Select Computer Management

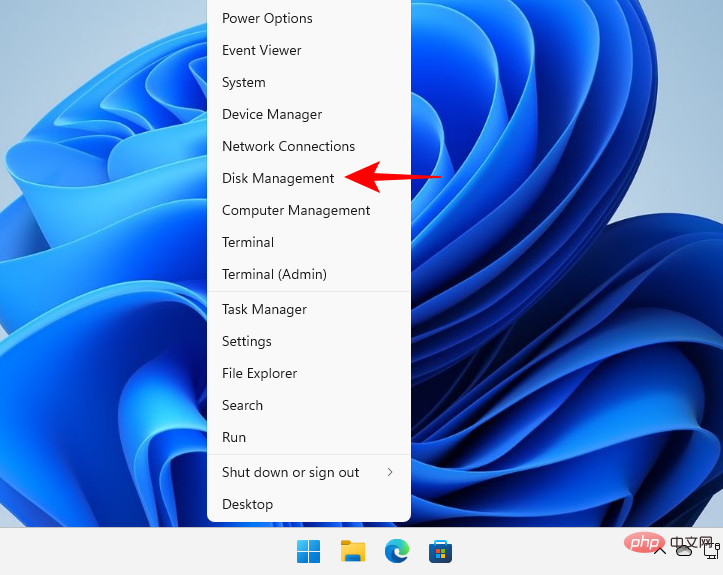(296, 210)
